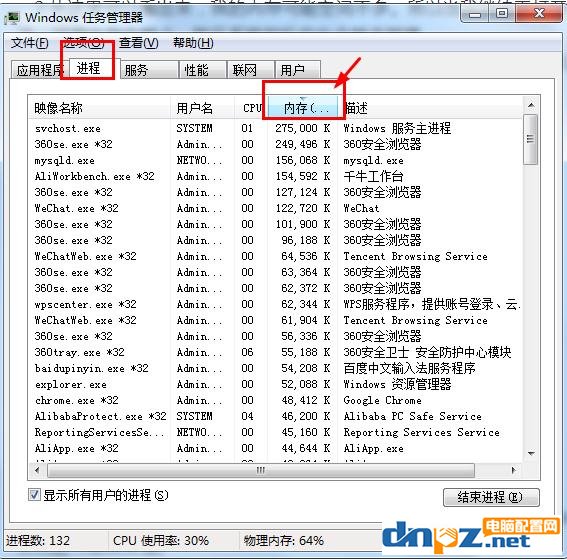Sort by 内存 column header
Screen dimensions: 567x560
click(304, 108)
